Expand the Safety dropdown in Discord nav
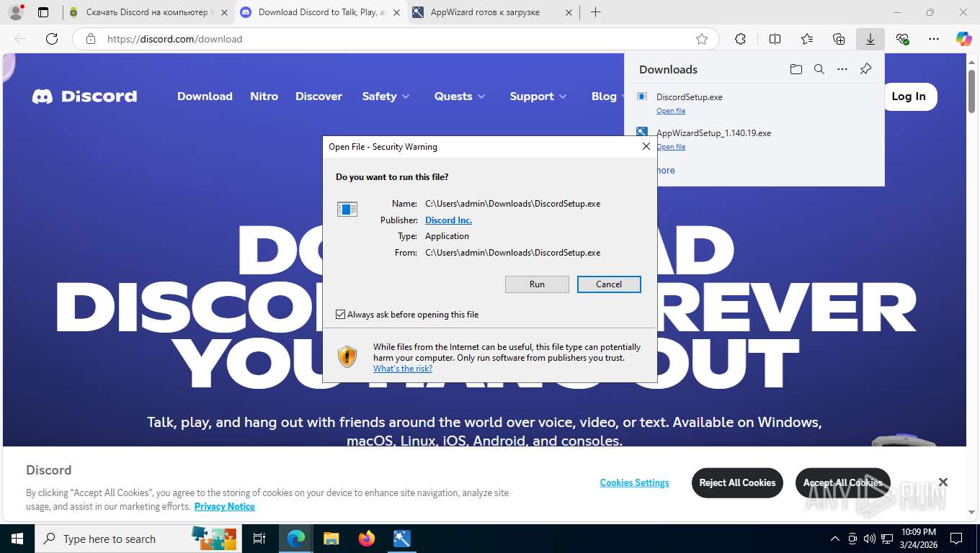Image resolution: width=980 pixels, height=553 pixels. click(x=386, y=96)
